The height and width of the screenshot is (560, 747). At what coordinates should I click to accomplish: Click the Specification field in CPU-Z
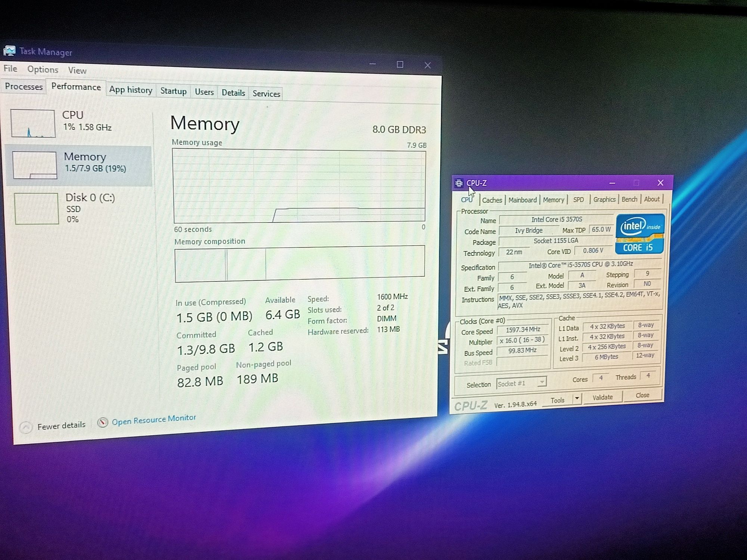(x=580, y=265)
